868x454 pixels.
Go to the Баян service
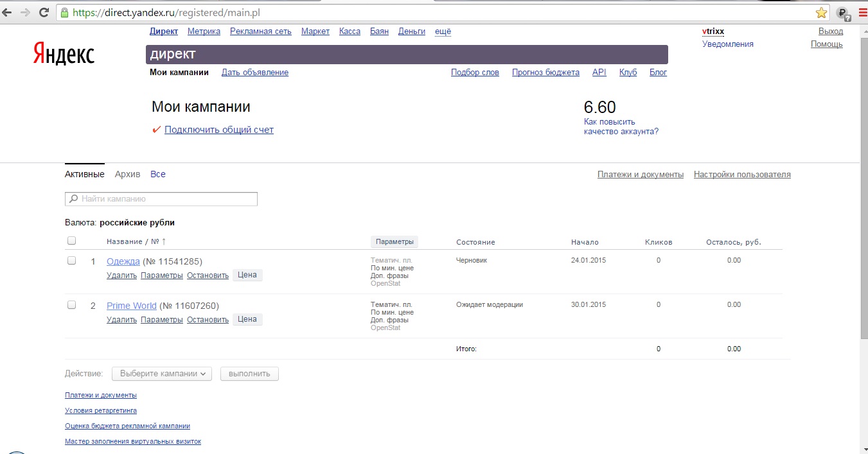(379, 31)
